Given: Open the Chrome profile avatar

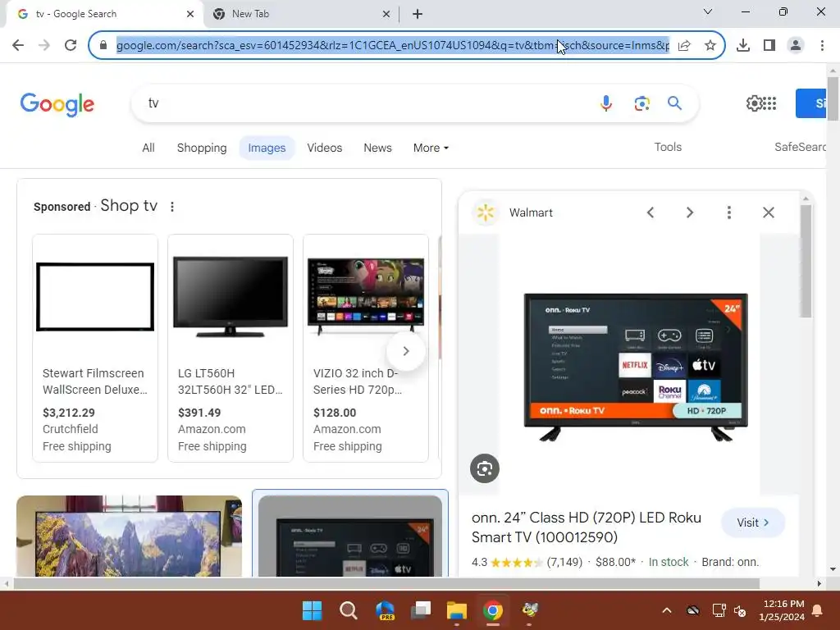Looking at the screenshot, I should (x=796, y=45).
